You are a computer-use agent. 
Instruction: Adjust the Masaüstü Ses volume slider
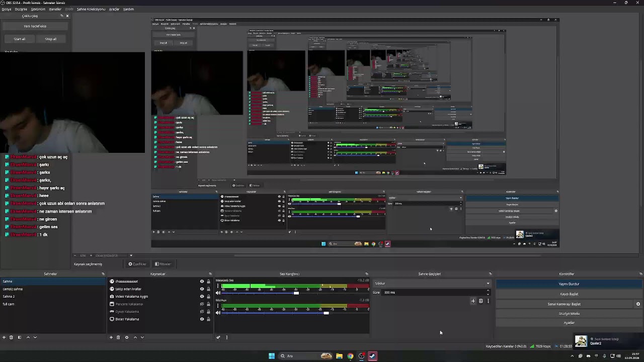coord(296,293)
